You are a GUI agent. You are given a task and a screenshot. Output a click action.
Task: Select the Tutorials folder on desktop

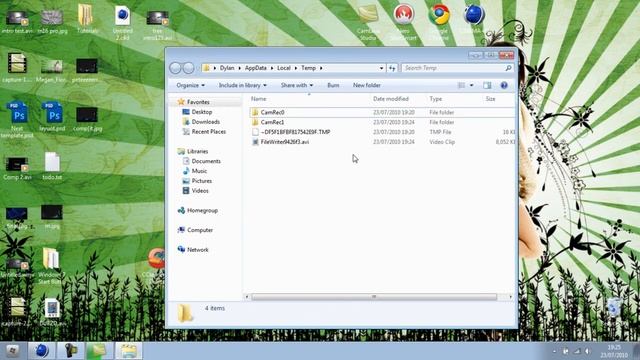point(87,20)
